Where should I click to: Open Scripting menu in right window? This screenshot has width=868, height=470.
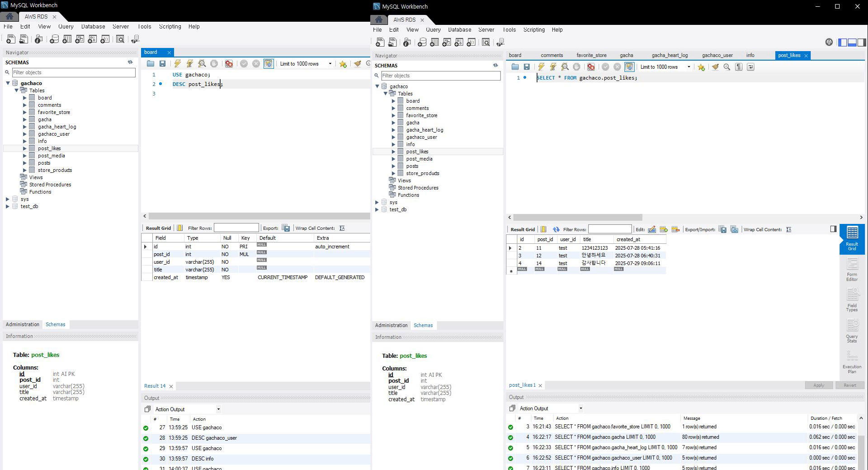point(534,30)
